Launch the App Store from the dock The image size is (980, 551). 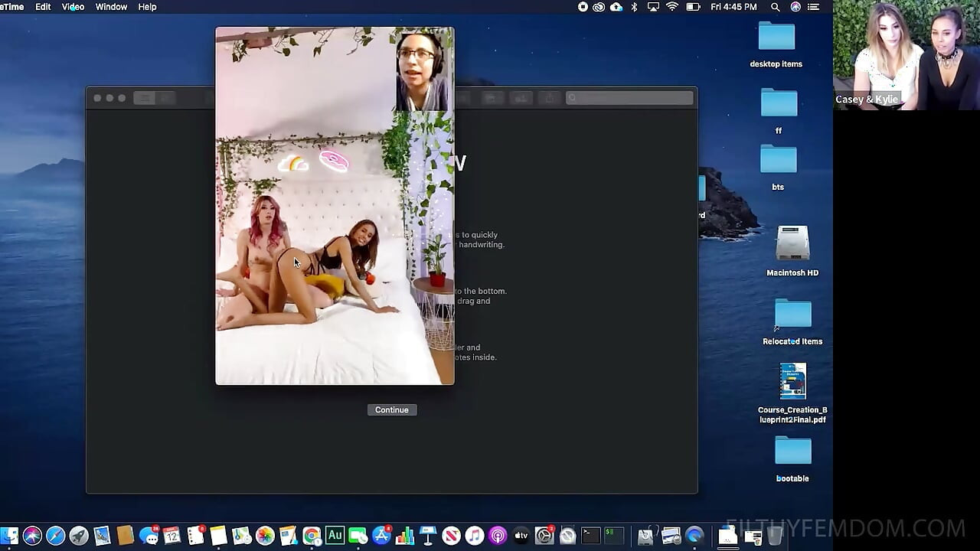point(381,536)
